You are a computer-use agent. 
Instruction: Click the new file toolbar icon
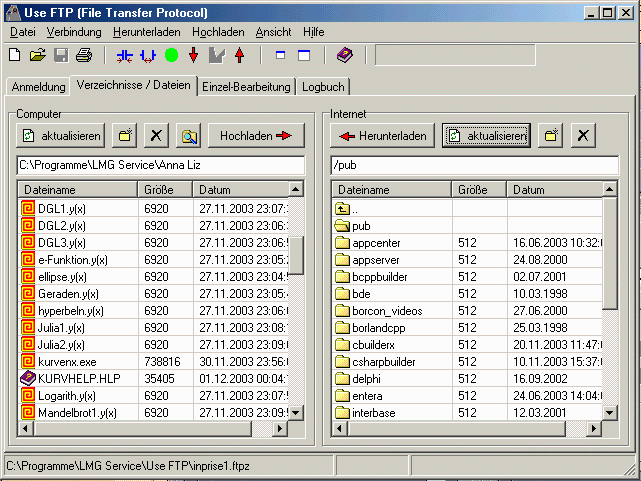pos(14,55)
